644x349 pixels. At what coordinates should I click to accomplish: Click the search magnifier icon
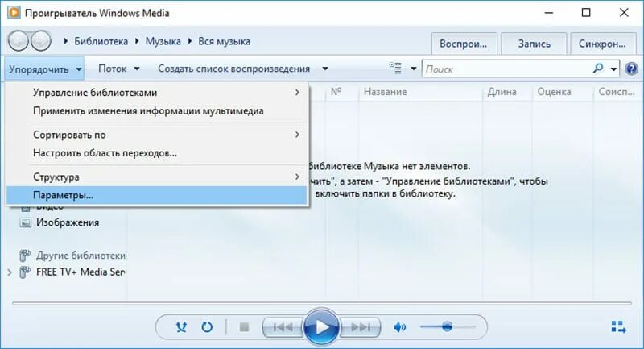tap(598, 69)
